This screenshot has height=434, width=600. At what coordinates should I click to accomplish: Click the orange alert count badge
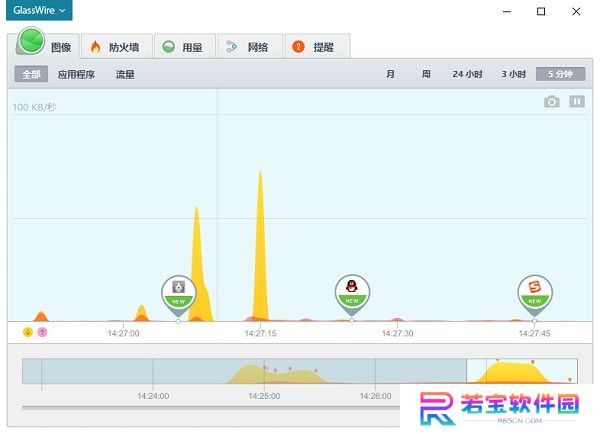click(298, 47)
